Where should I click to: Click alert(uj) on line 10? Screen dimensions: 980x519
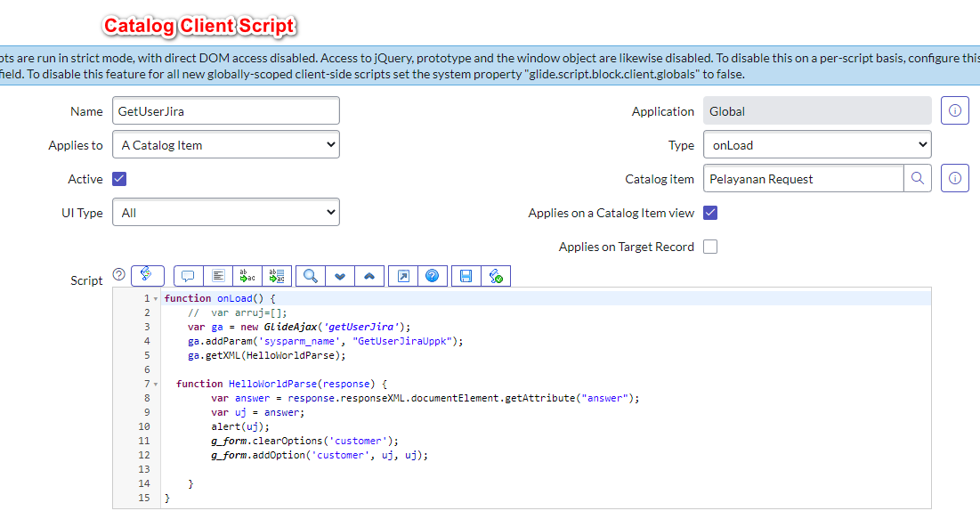240,427
